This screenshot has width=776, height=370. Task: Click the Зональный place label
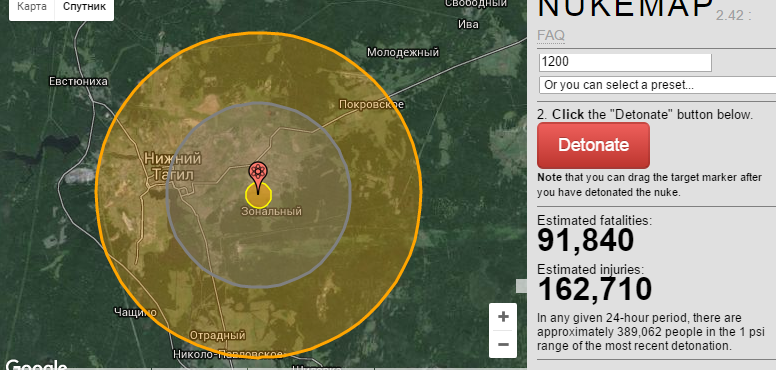click(x=271, y=211)
